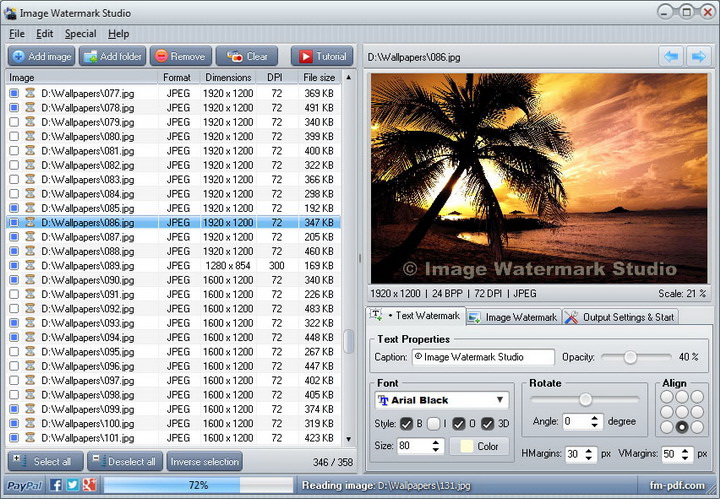Click the Inverse selection button

click(204, 462)
